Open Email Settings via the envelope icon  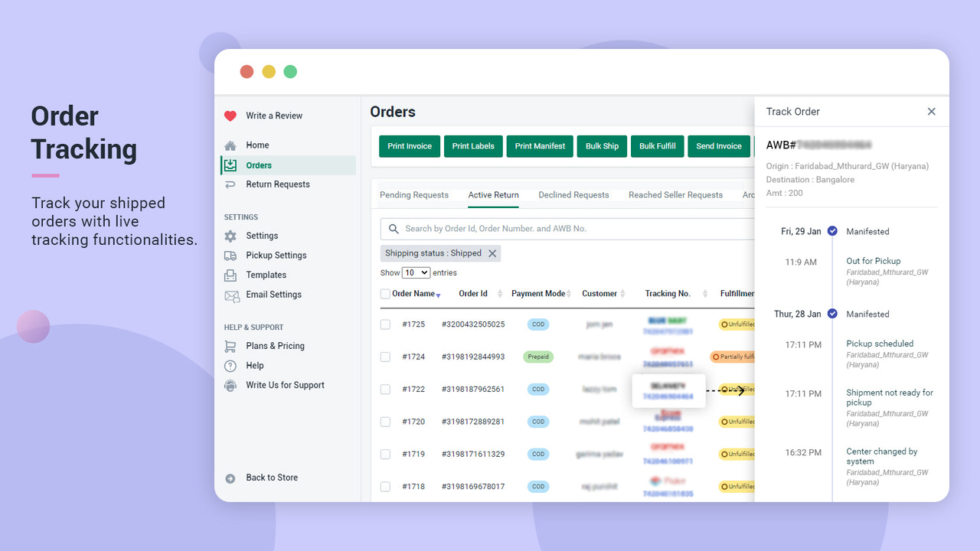point(230,295)
